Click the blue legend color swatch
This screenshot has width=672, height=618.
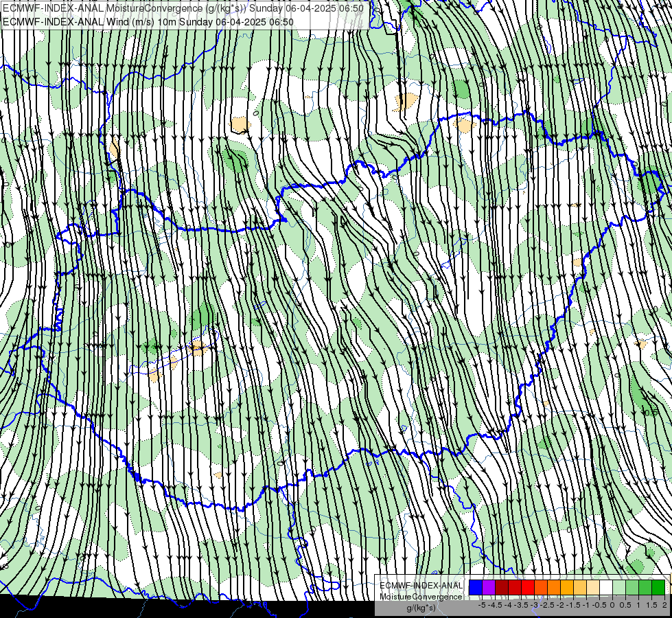pos(476,587)
